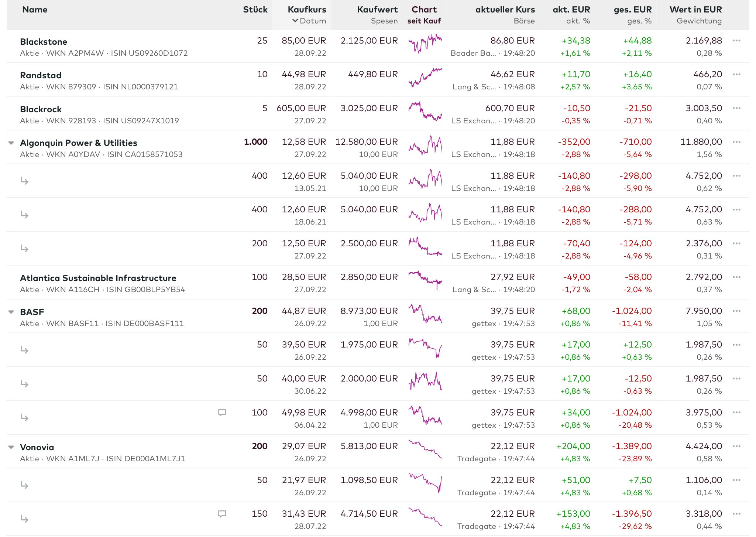This screenshot has width=756, height=537.
Task: Open the three-dot menu for Blackrock
Action: coord(736,108)
